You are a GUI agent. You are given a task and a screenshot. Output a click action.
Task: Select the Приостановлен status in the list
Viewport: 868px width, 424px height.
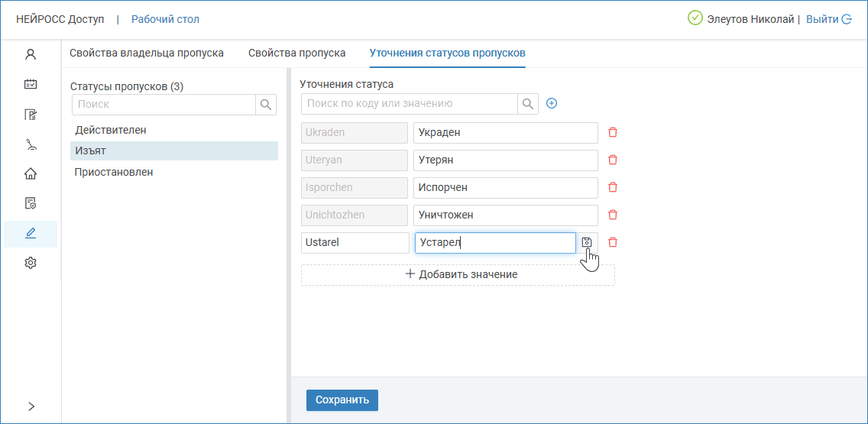click(114, 173)
